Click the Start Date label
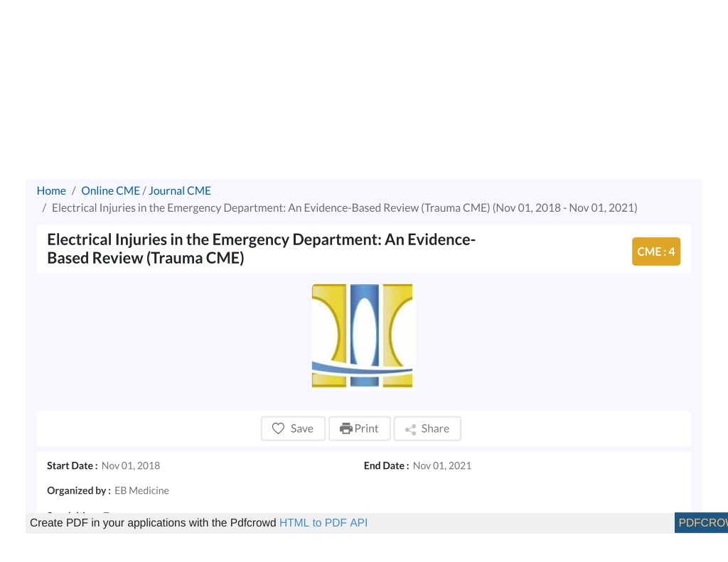The image size is (728, 562). click(x=73, y=465)
